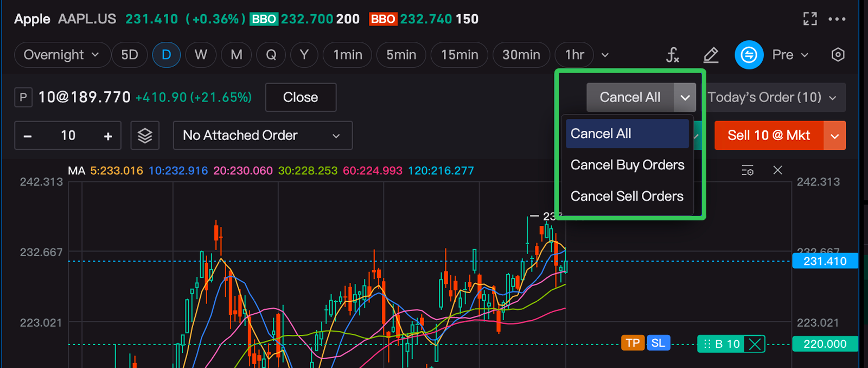Click the Sell 10 @ Mkt button
The image size is (868, 368).
point(768,135)
